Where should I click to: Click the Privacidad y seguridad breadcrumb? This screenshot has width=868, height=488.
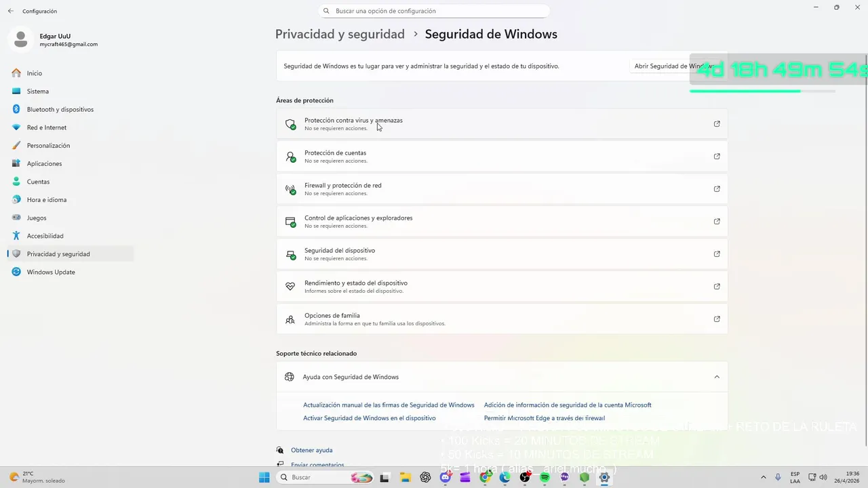pos(340,34)
